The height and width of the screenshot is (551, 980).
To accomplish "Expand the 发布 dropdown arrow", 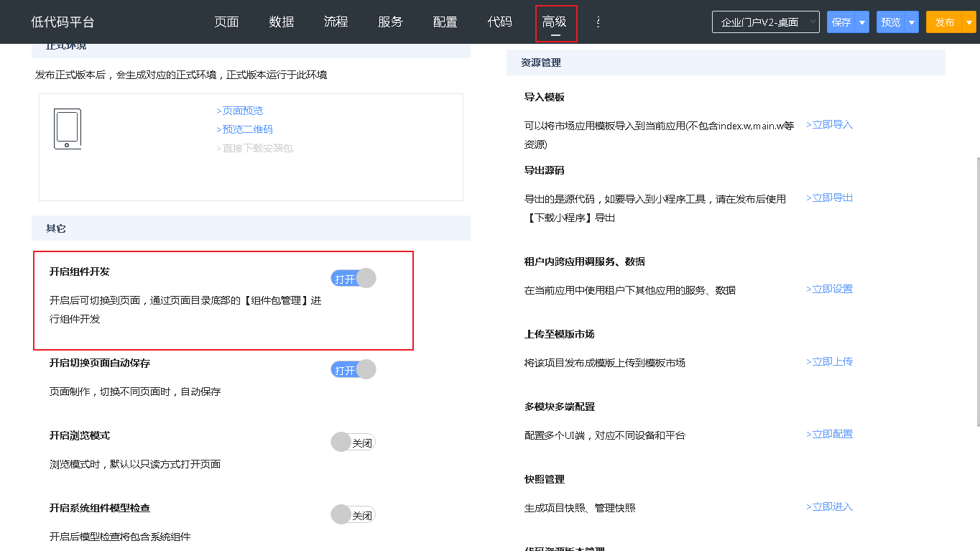I will click(969, 22).
